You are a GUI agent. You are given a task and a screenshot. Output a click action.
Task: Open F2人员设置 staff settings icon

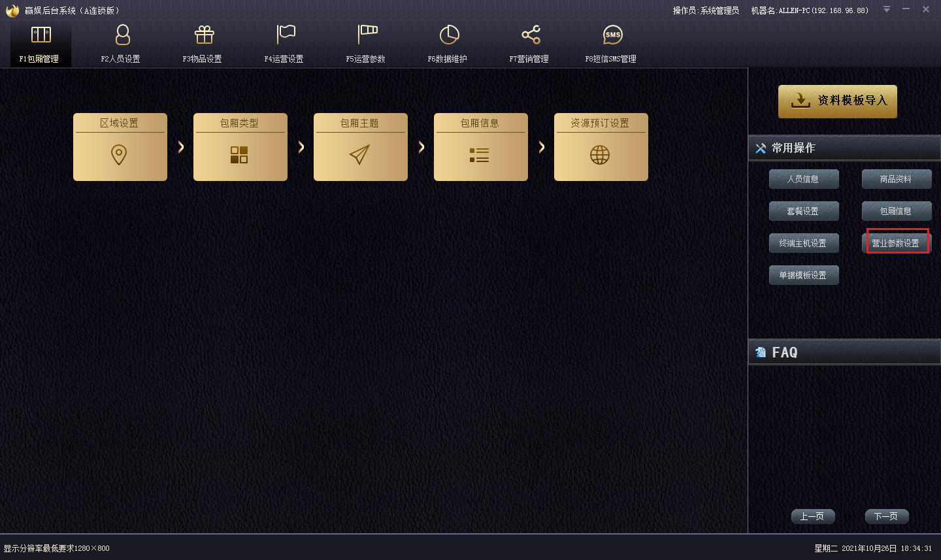122,35
